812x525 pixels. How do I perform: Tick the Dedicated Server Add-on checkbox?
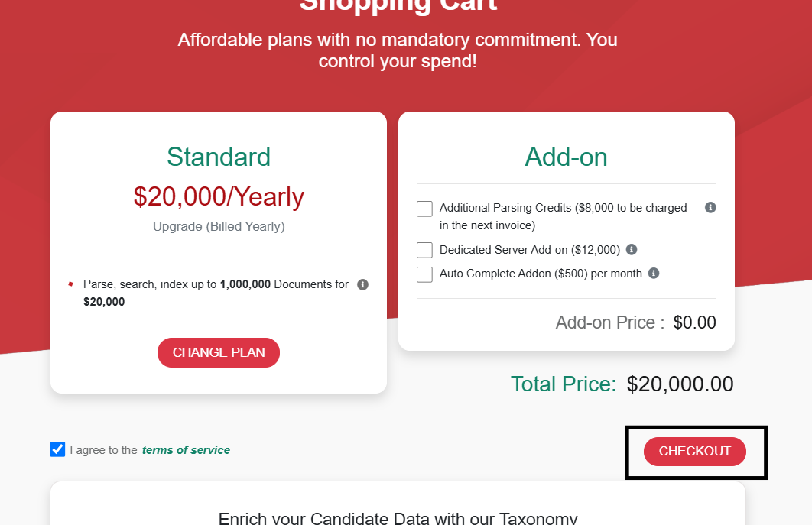click(424, 250)
